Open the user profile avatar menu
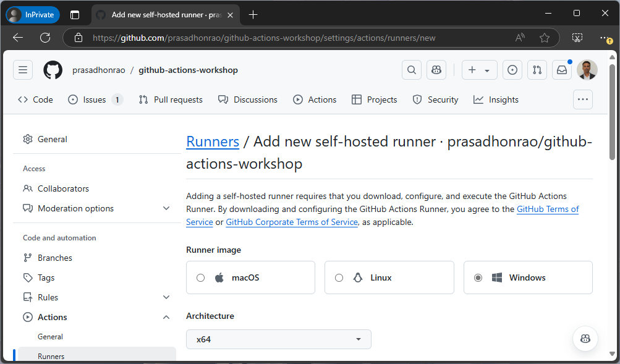 tap(587, 70)
